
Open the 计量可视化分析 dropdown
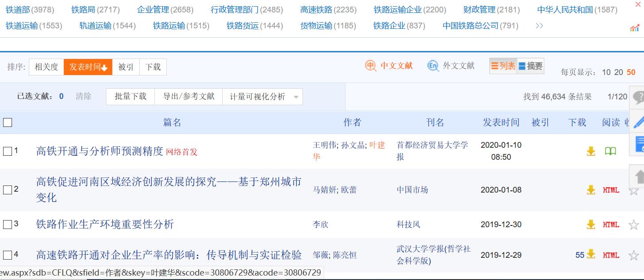point(263,97)
